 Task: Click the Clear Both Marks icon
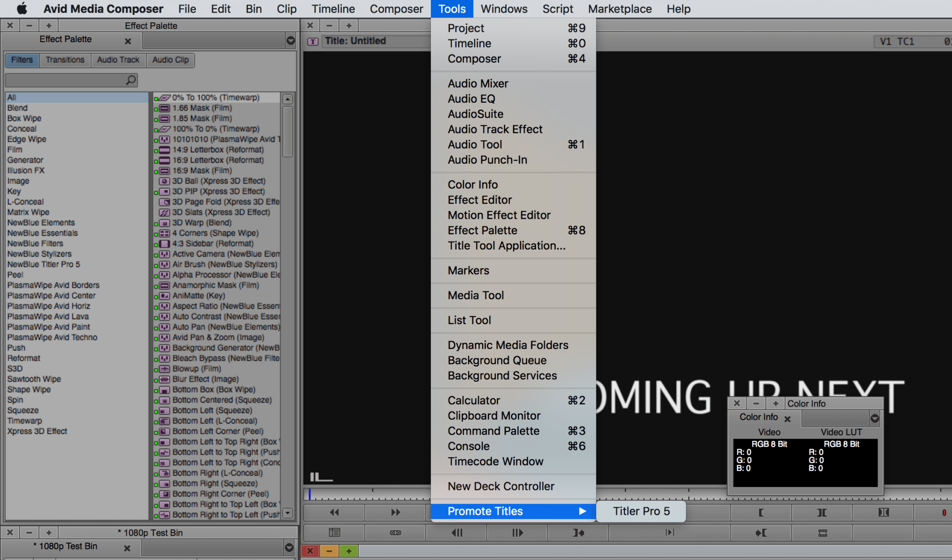[883, 512]
